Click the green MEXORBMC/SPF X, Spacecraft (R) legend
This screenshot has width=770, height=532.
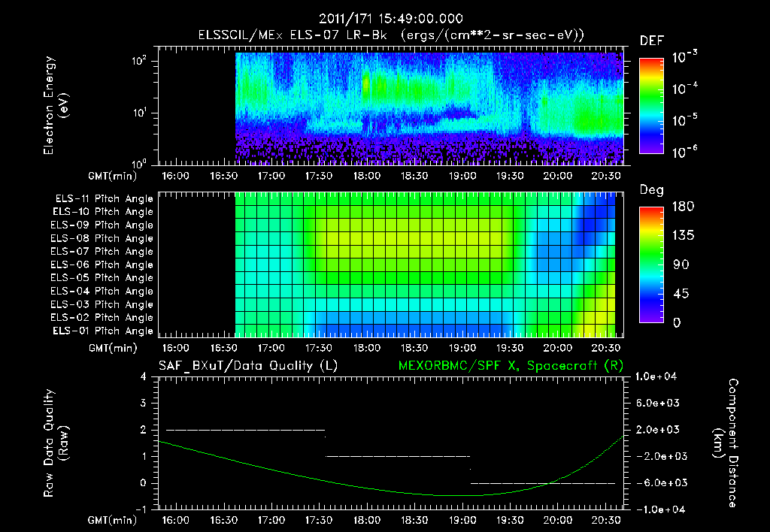[x=511, y=366]
